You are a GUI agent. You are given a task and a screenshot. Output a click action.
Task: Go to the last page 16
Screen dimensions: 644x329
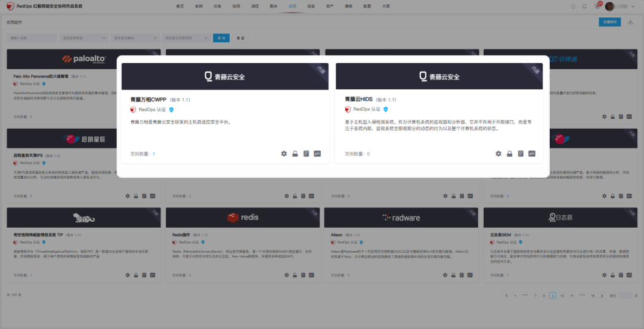pos(593,295)
